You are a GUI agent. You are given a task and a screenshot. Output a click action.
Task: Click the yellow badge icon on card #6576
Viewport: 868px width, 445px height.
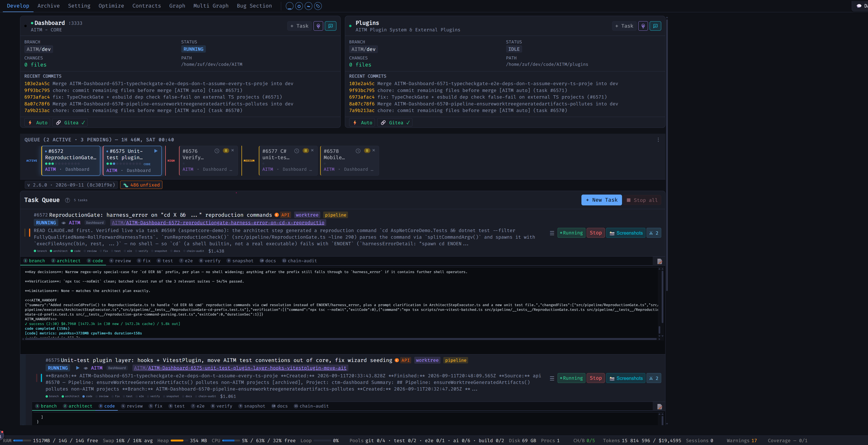tap(226, 150)
